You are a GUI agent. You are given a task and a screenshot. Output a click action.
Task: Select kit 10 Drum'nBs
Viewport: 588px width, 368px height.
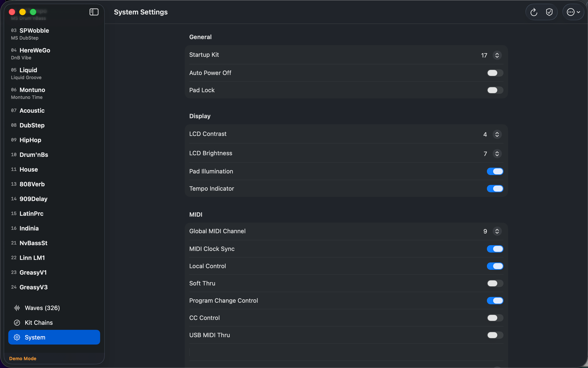click(x=54, y=155)
